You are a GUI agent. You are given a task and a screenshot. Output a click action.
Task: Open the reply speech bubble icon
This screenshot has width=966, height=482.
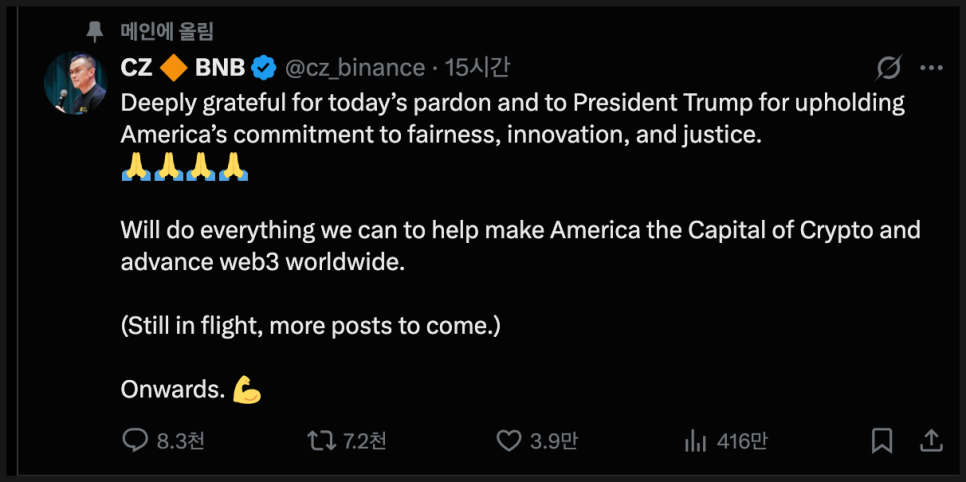pos(135,440)
